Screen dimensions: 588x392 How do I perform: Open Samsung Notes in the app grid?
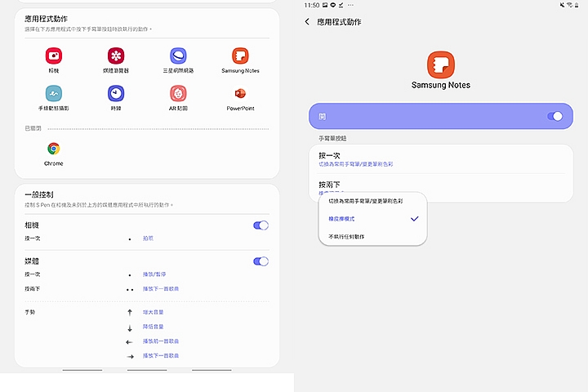pyautogui.click(x=240, y=56)
